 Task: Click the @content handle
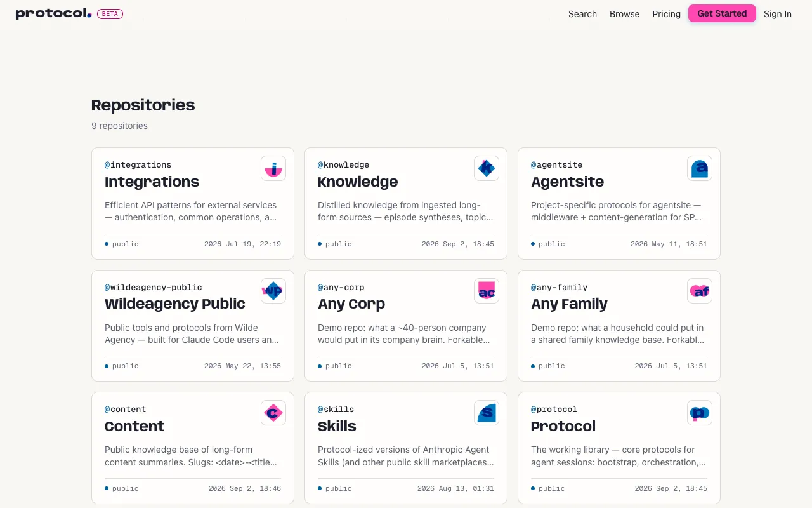click(126, 410)
